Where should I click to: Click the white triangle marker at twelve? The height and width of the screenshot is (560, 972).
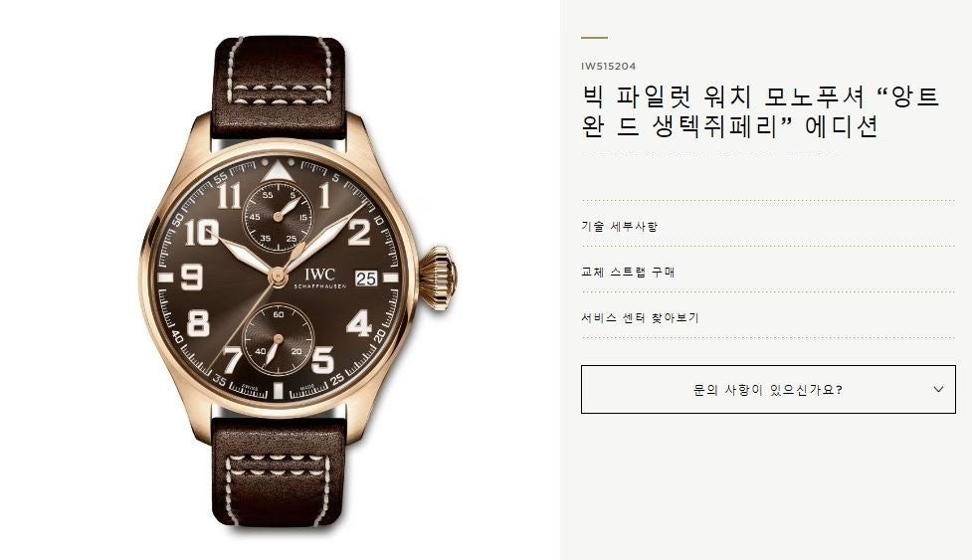pyautogui.click(x=278, y=171)
